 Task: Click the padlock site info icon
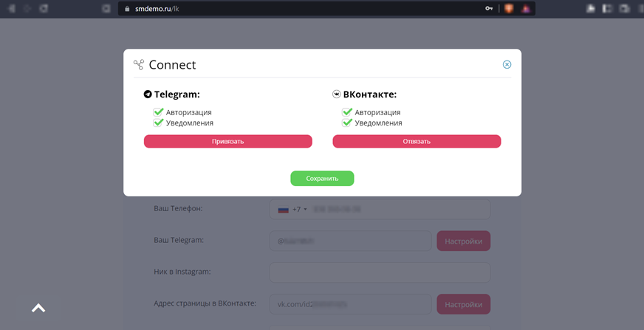pyautogui.click(x=127, y=9)
